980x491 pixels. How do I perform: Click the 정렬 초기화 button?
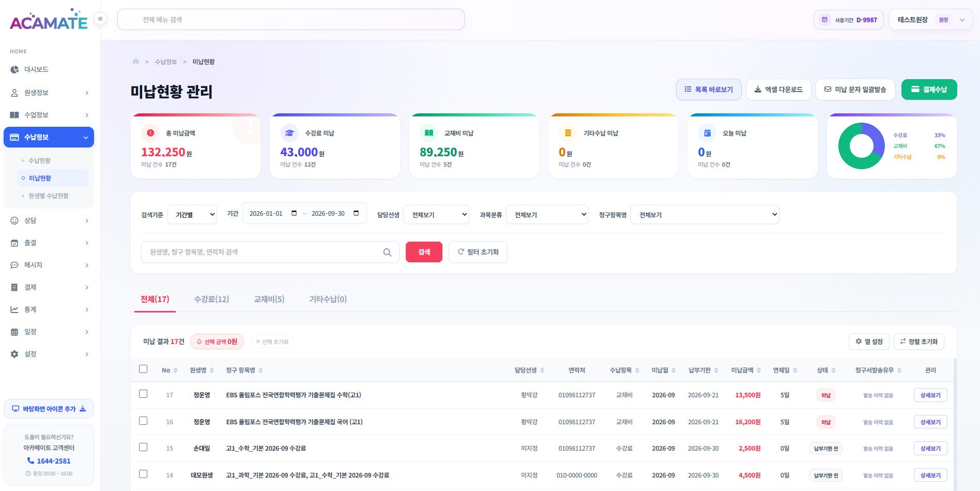click(919, 341)
